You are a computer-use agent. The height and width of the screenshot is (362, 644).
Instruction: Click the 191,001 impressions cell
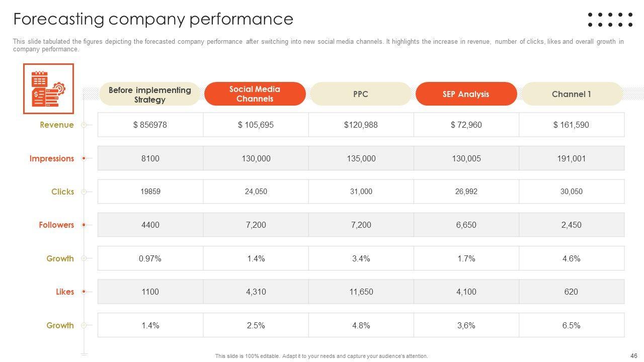571,158
